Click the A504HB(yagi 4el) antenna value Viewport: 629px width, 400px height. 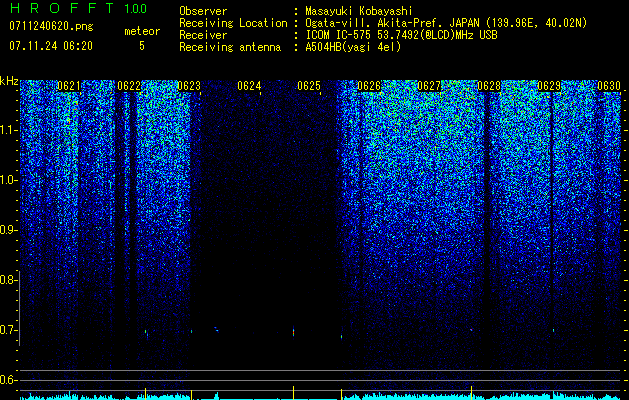click(353, 47)
